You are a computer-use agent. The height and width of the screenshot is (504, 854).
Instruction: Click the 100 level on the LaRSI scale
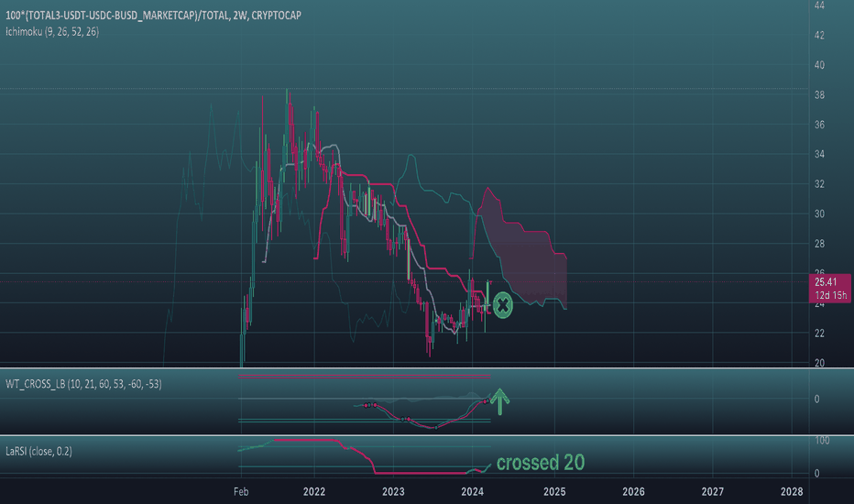tap(821, 440)
